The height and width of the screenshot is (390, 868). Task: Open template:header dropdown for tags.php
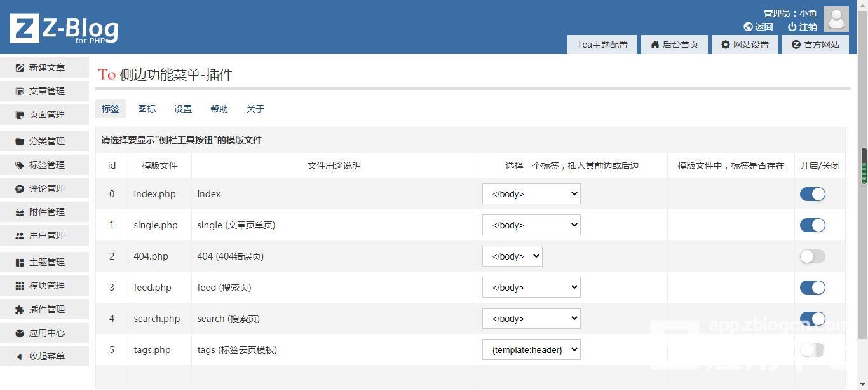click(531, 350)
